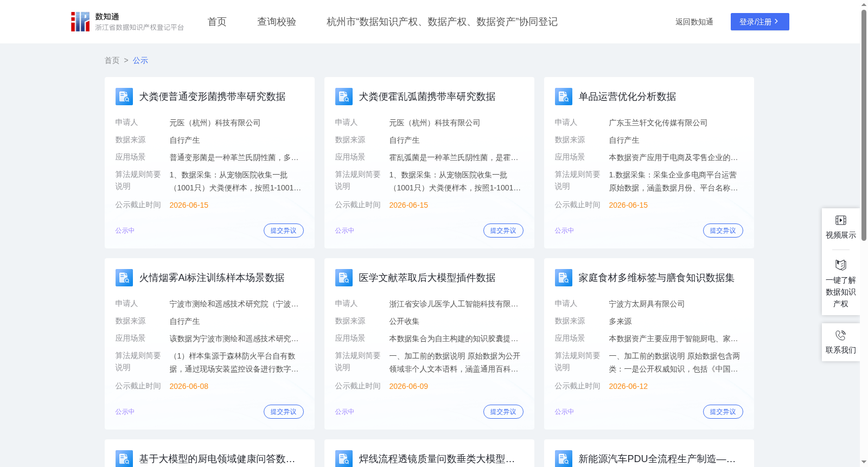The width and height of the screenshot is (868, 467).
Task: Click 公示中 status on 单品运营优化分析数据 card
Action: [564, 231]
